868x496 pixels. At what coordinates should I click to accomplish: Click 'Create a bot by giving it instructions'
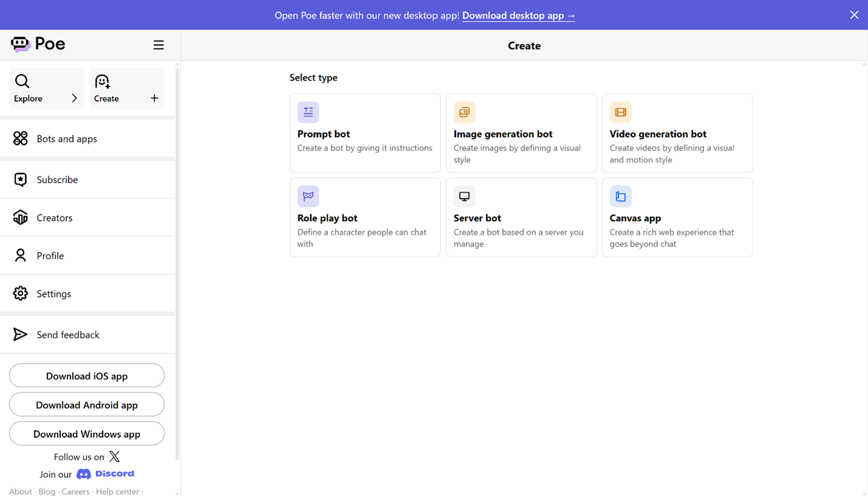click(365, 148)
